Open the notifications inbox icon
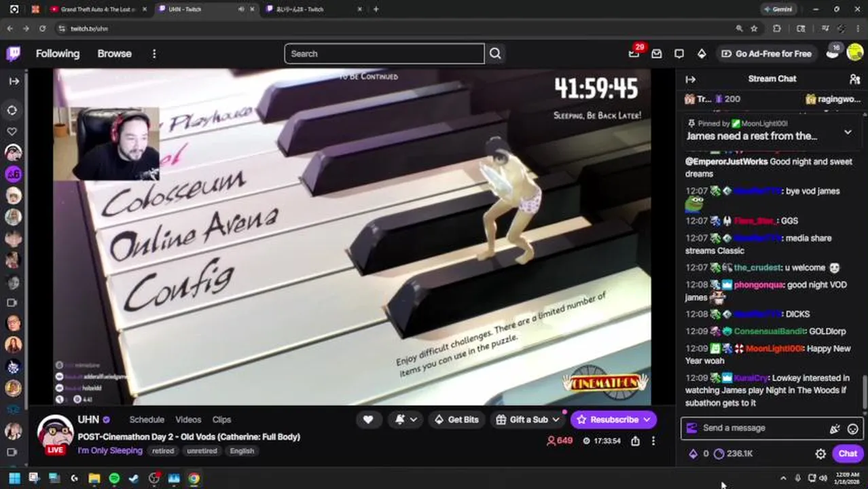868x489 pixels. (657, 54)
